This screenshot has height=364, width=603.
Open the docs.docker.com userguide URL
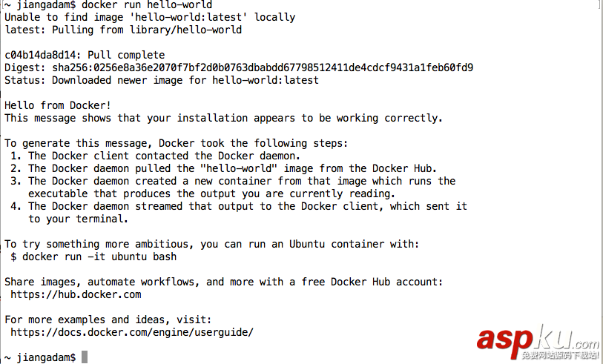point(132,332)
